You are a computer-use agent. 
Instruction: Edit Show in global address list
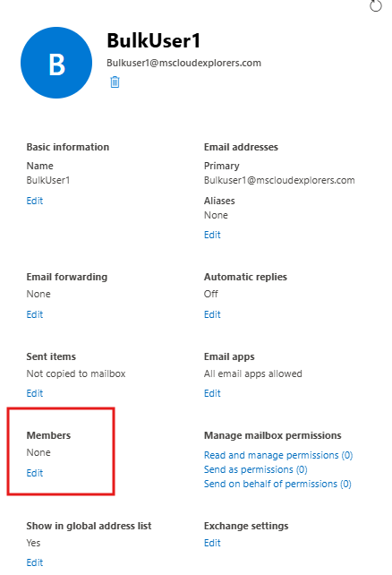click(x=35, y=562)
